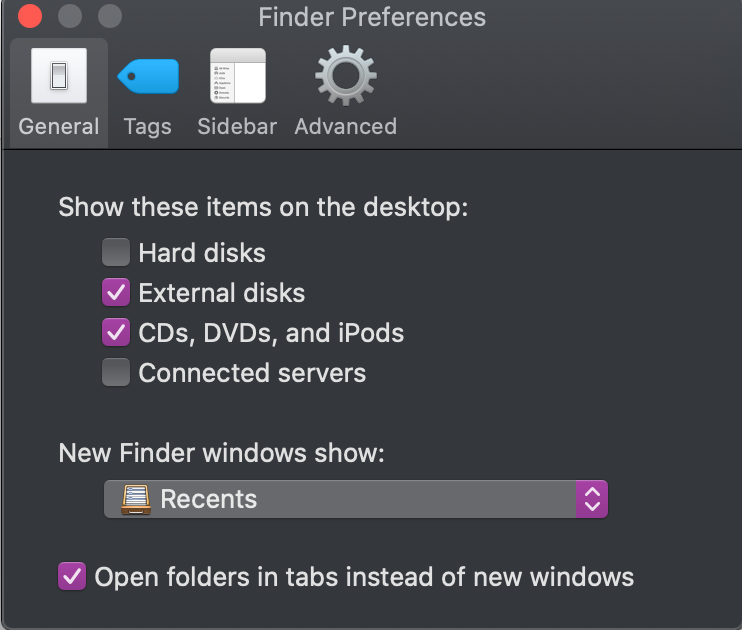Uncheck the External disks checkbox
Screen dimensions: 742x630
[x=116, y=293]
